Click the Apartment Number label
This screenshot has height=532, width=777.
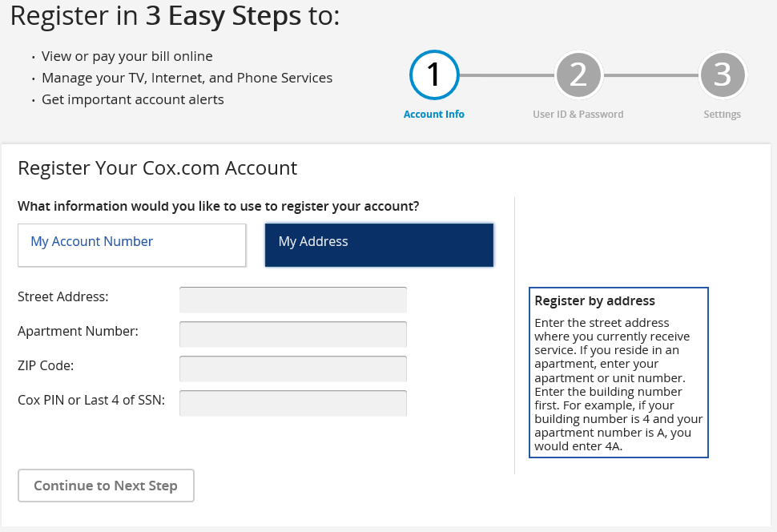[x=78, y=331]
